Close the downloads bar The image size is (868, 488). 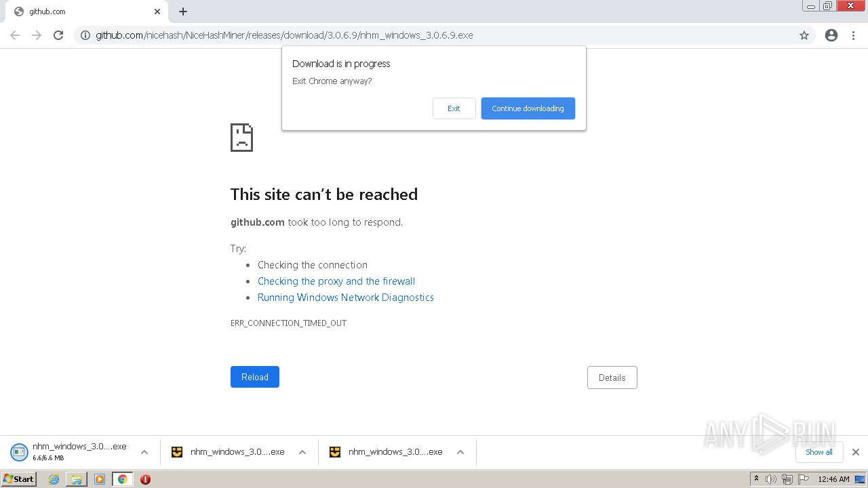[x=856, y=452]
